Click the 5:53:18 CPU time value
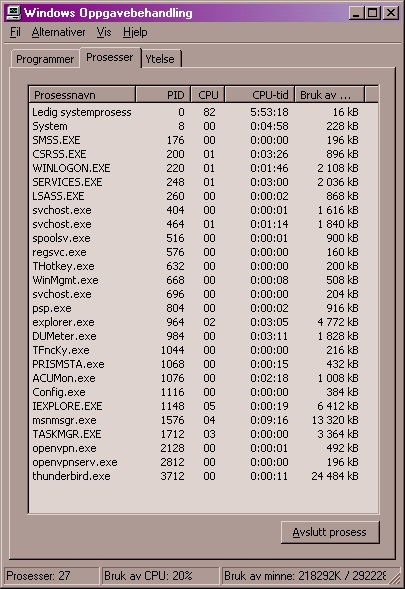Screen dimensions: 405x589 pyautogui.click(x=269, y=112)
